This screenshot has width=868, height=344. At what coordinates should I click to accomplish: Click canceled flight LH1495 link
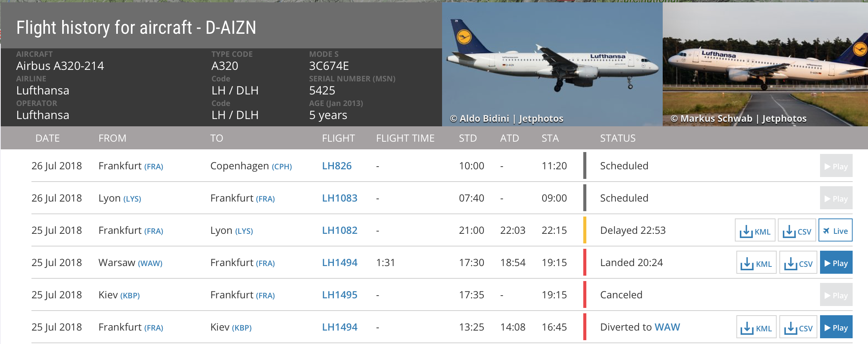click(x=340, y=295)
